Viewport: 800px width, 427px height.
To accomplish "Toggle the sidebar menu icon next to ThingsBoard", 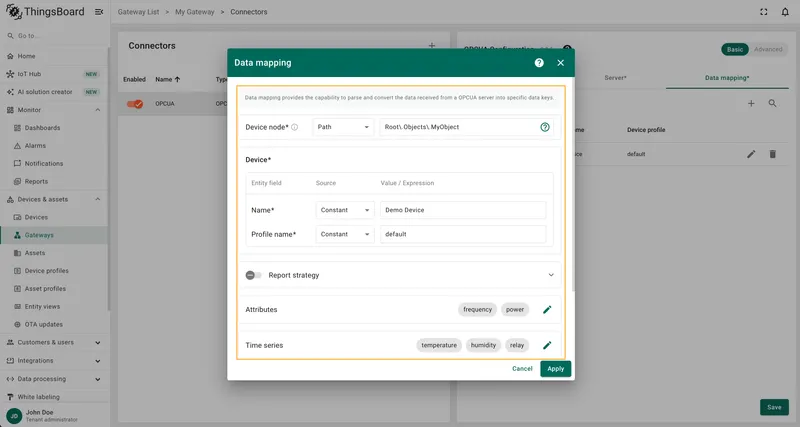I will [x=99, y=12].
